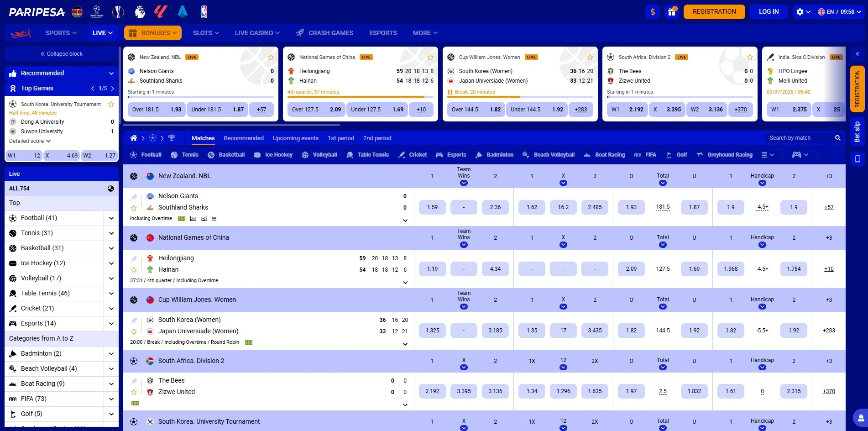Screen dimensions: 868x431
Task: Open the deposit dollar icon
Action: pos(653,11)
